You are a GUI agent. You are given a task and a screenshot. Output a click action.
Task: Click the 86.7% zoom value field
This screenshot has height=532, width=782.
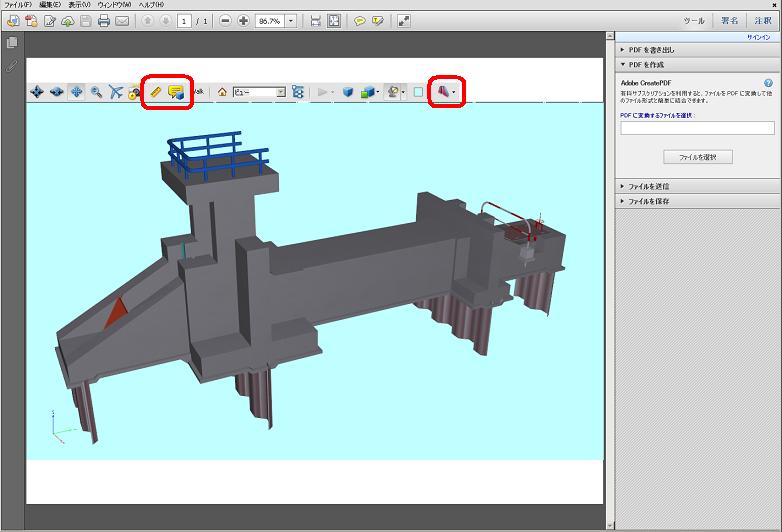[270, 21]
